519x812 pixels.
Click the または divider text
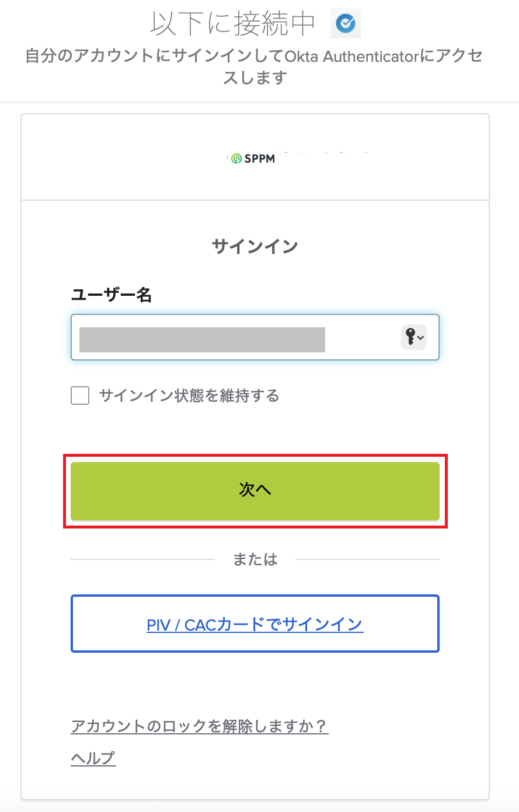[x=255, y=559]
